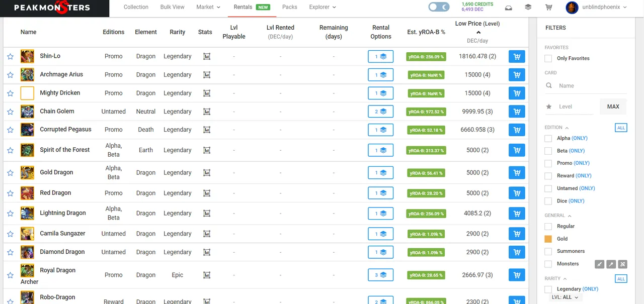Check the Promo edition filter
Image resolution: width=644 pixels, height=304 pixels.
tap(548, 163)
